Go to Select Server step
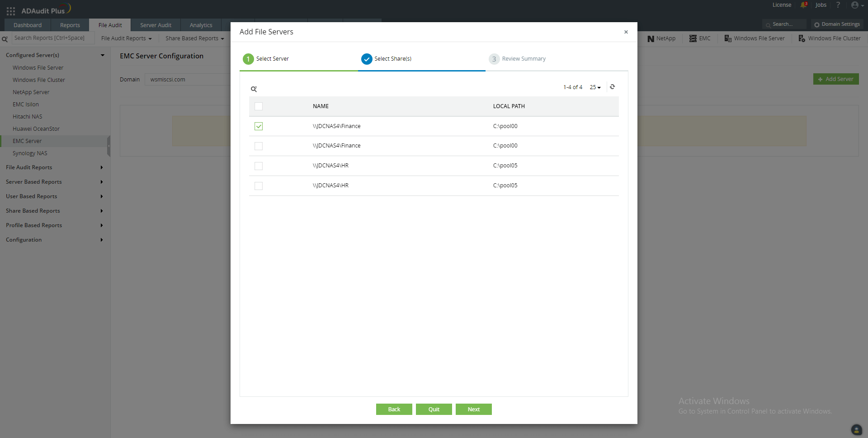 tap(266, 59)
